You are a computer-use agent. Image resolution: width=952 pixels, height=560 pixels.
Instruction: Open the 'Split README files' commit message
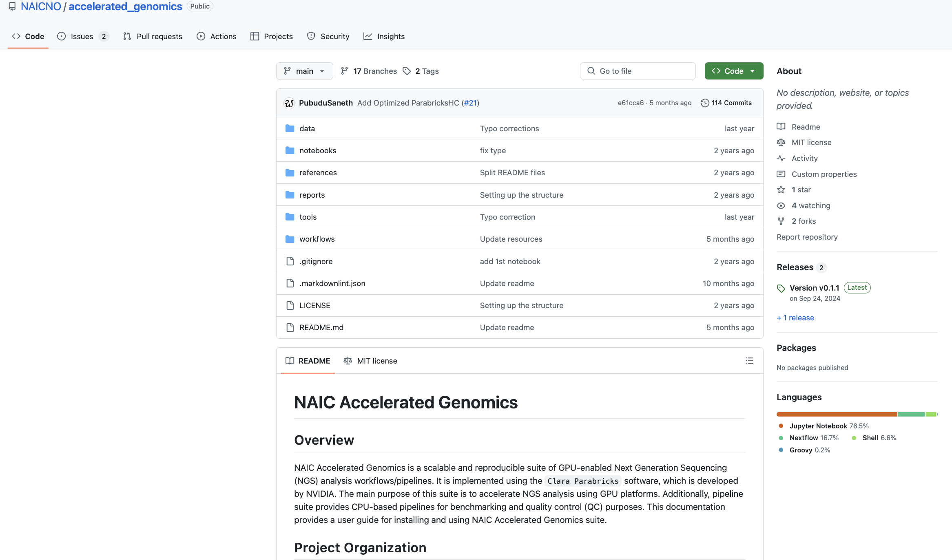point(512,172)
